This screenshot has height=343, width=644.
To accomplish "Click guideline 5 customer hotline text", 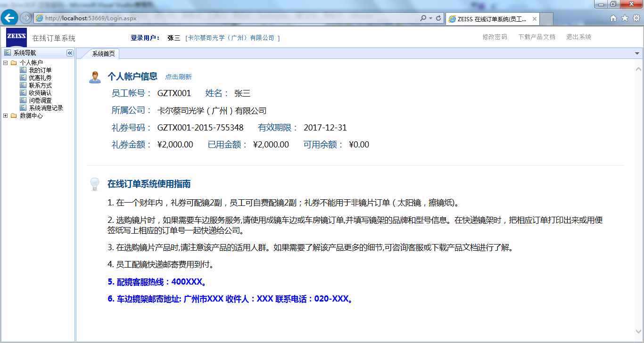I will (157, 282).
